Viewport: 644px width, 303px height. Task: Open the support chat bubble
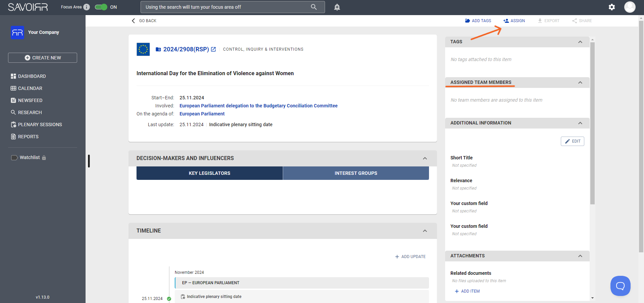[620, 286]
